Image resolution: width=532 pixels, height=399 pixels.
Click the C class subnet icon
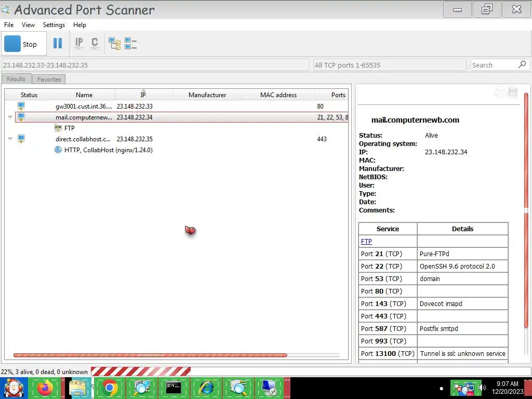click(95, 44)
